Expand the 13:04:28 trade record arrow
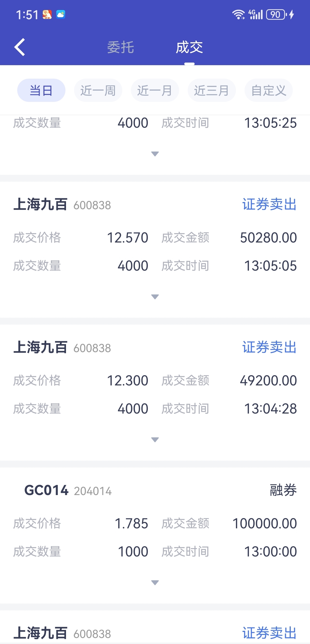The height and width of the screenshot is (644, 310). pos(155,440)
